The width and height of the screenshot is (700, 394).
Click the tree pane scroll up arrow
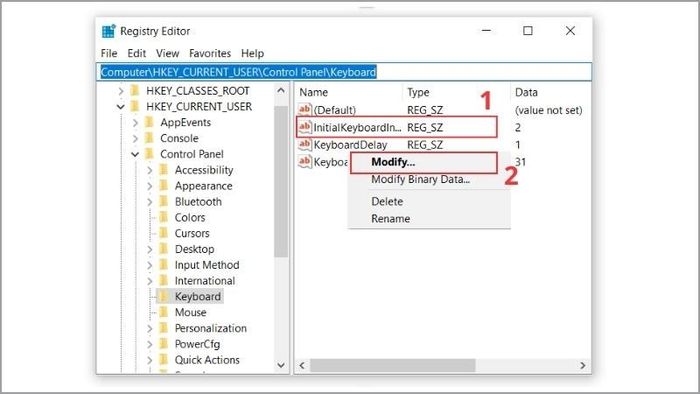(281, 90)
